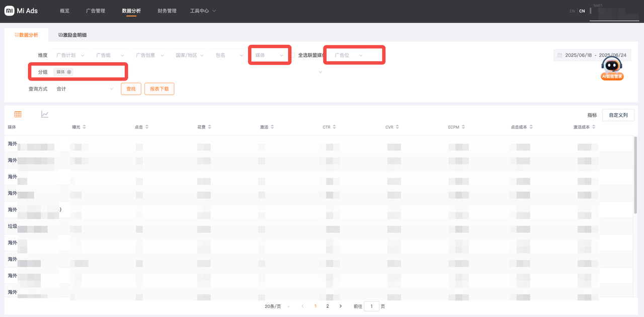Switch to the line chart view icon

pos(45,114)
